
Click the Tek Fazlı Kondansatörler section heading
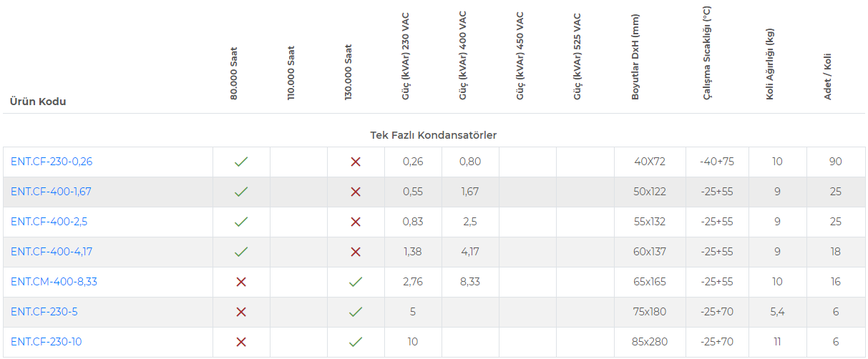pos(434,134)
